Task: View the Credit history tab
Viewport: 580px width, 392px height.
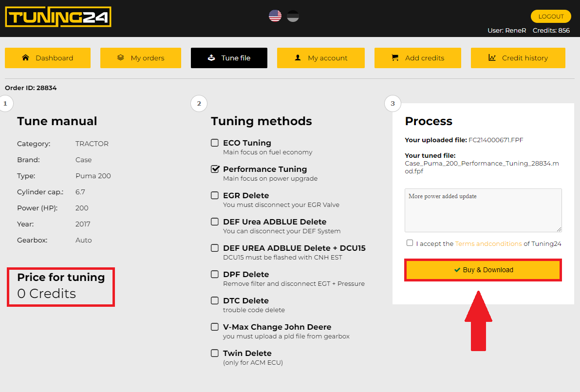Action: pyautogui.click(x=518, y=57)
